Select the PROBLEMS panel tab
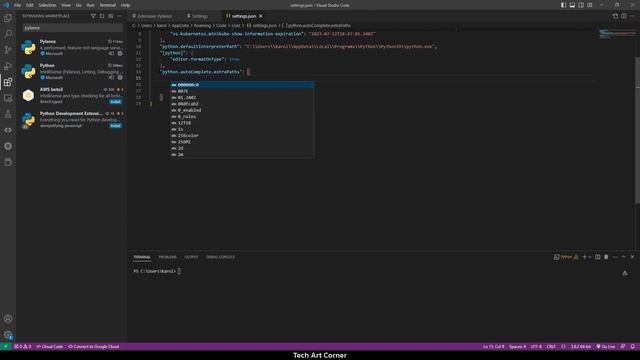Screen dimensions: 640x360 point(167,257)
